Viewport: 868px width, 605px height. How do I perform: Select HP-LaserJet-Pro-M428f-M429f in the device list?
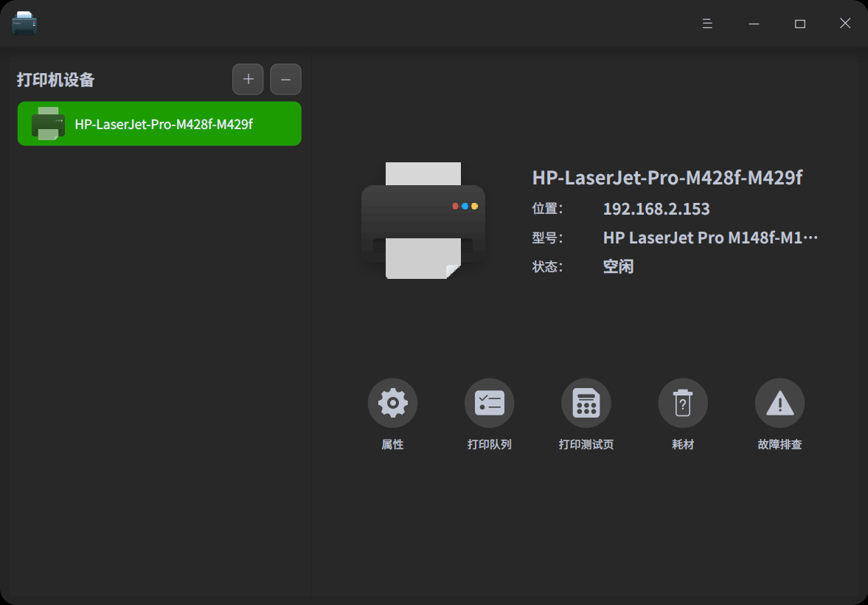click(159, 123)
